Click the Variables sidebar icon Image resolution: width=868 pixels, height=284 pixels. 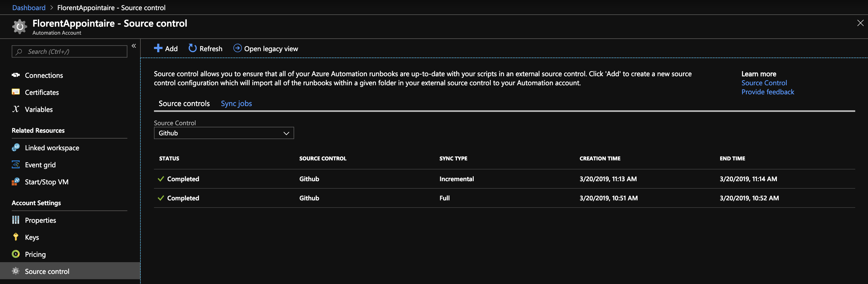15,109
